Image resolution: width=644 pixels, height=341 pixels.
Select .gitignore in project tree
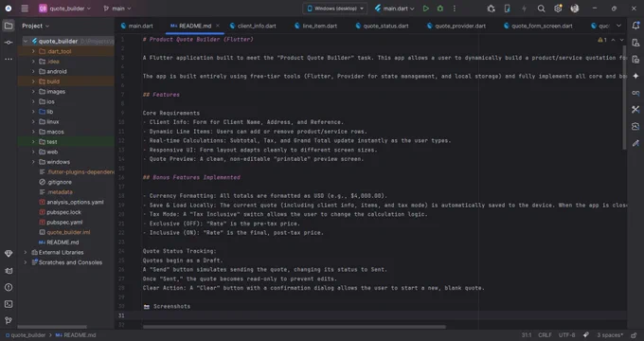click(56, 182)
